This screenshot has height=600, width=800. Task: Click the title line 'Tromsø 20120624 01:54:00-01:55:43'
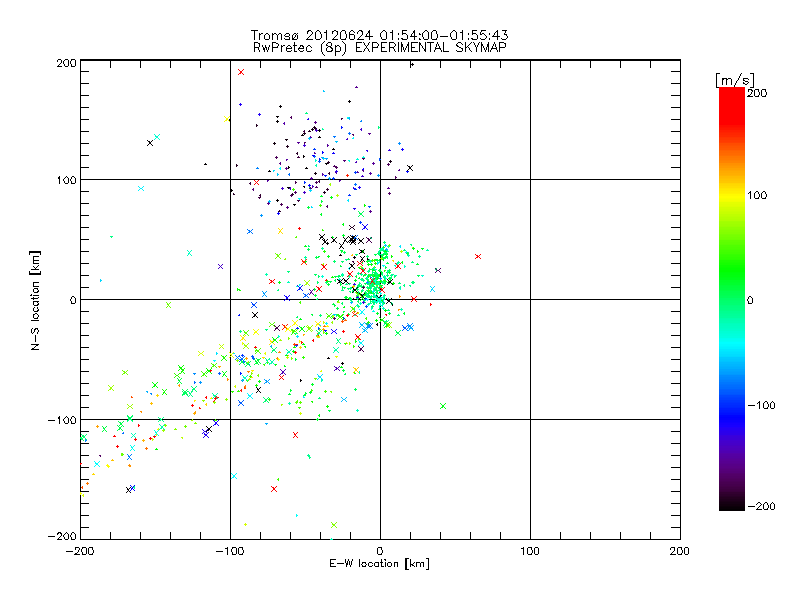pyautogui.click(x=379, y=35)
